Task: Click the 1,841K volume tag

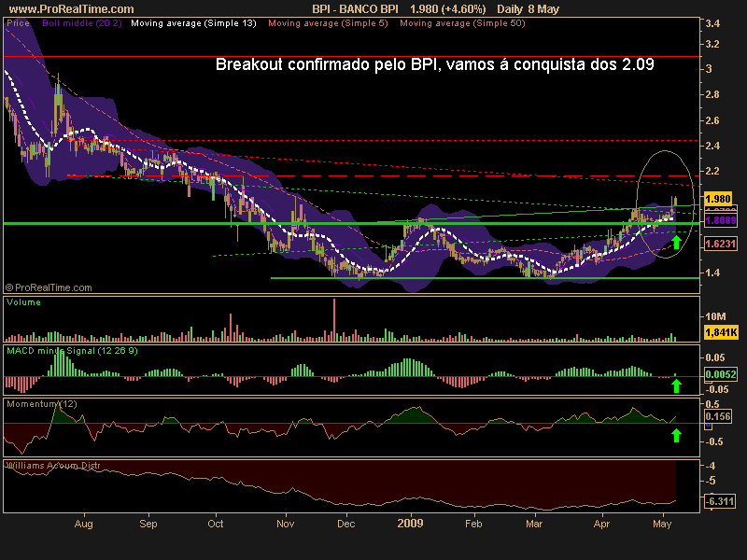Action: click(721, 332)
